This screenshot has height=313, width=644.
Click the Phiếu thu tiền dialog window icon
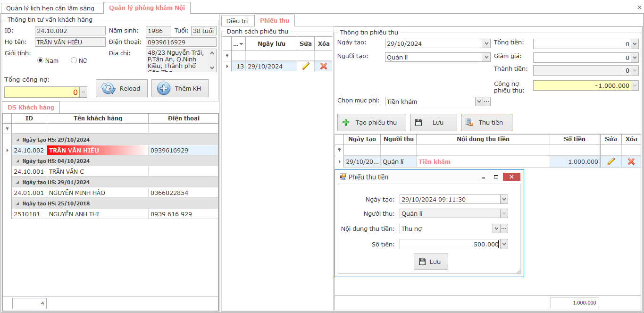pyautogui.click(x=343, y=177)
